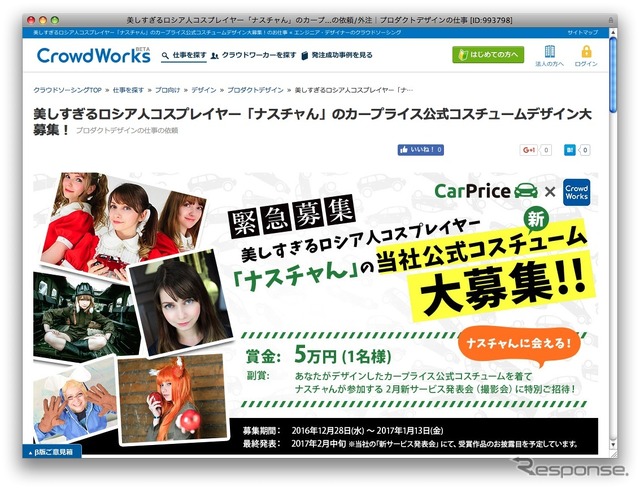This screenshot has height=489, width=640.
Task: Click the 募集期間 date line
Action: tap(343, 431)
